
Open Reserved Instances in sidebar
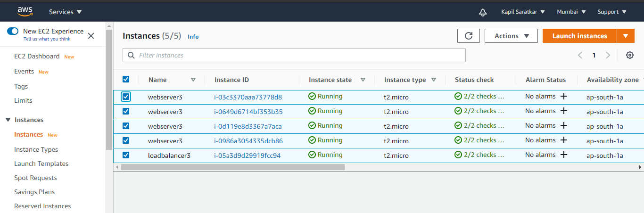coord(42,206)
